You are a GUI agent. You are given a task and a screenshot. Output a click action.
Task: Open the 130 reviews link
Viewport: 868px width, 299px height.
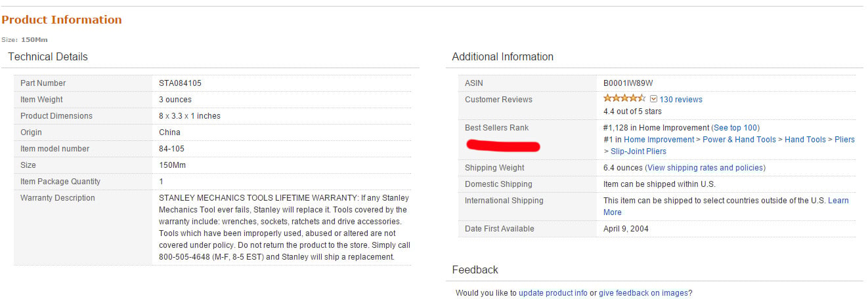tap(681, 100)
